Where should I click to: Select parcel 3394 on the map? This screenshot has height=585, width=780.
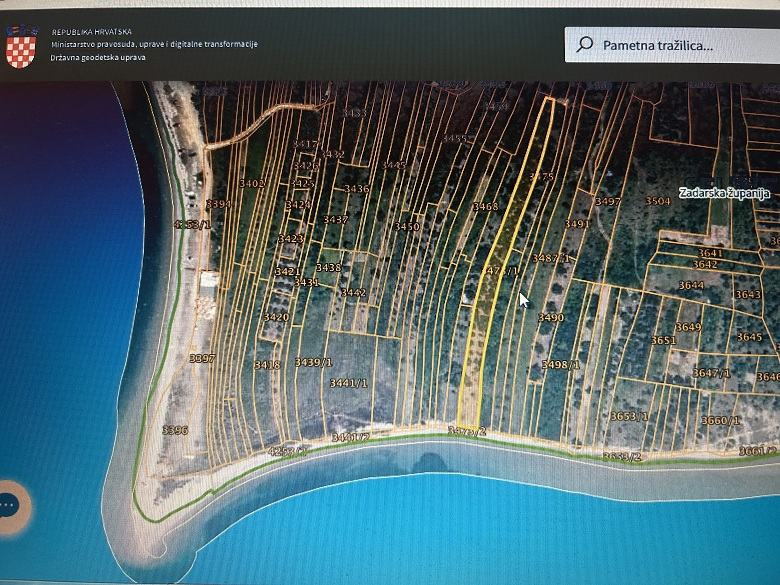point(218,204)
